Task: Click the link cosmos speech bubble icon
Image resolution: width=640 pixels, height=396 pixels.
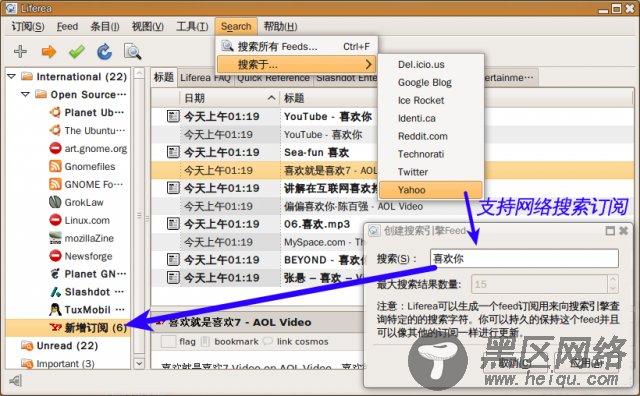Action: [268, 341]
